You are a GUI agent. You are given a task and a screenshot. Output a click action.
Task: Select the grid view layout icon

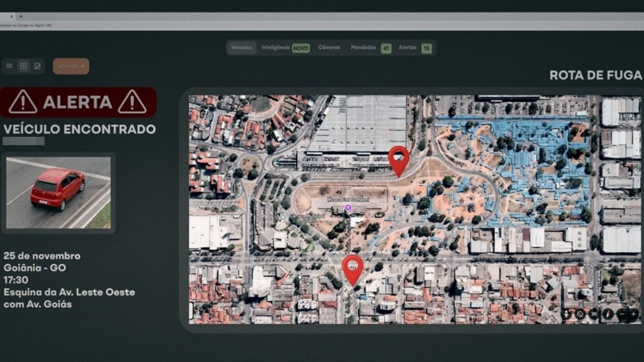[x=23, y=66]
